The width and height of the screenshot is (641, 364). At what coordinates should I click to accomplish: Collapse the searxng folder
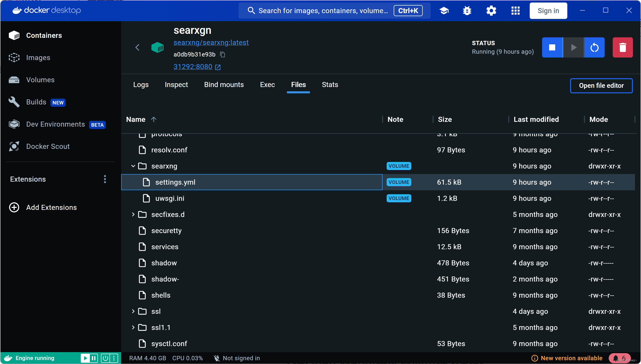click(x=133, y=166)
